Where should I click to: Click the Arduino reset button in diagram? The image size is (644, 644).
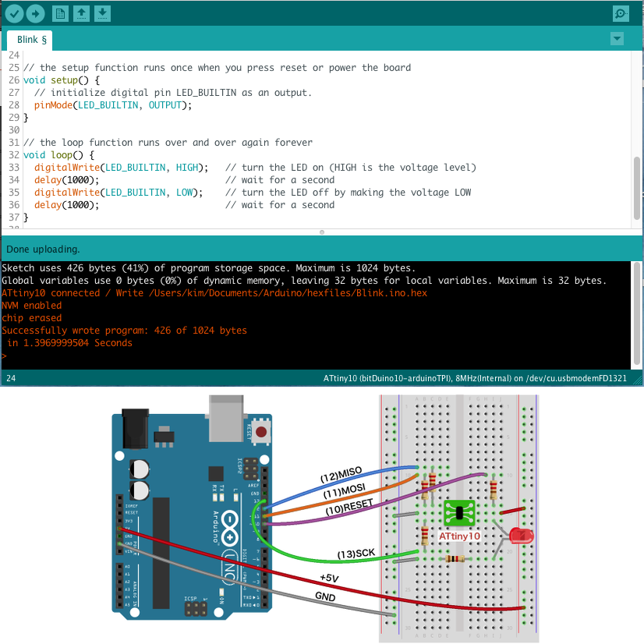261,432
